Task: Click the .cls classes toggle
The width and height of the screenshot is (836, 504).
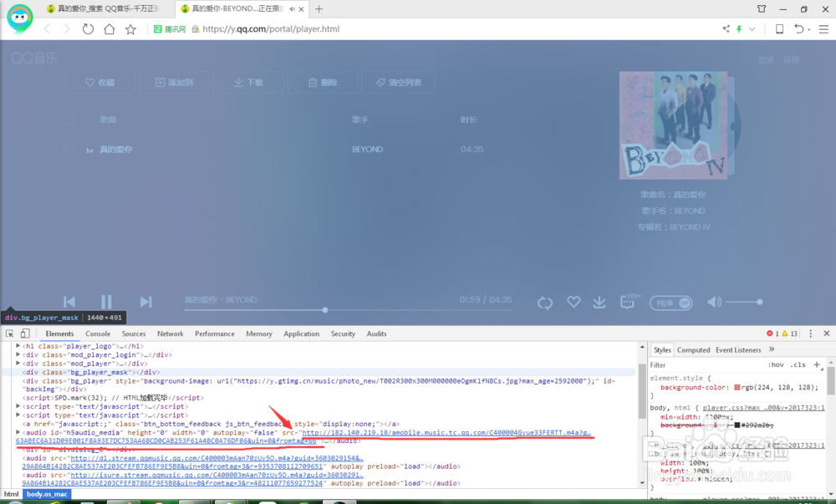Action: click(798, 365)
